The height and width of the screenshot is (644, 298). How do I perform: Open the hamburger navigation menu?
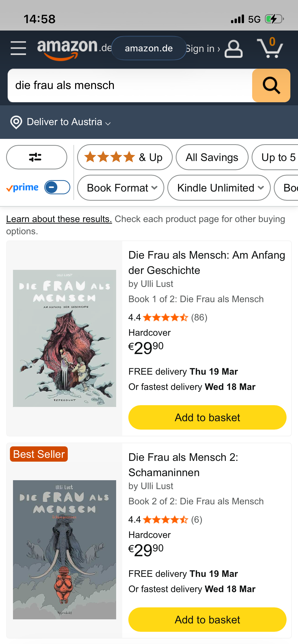pos(18,48)
